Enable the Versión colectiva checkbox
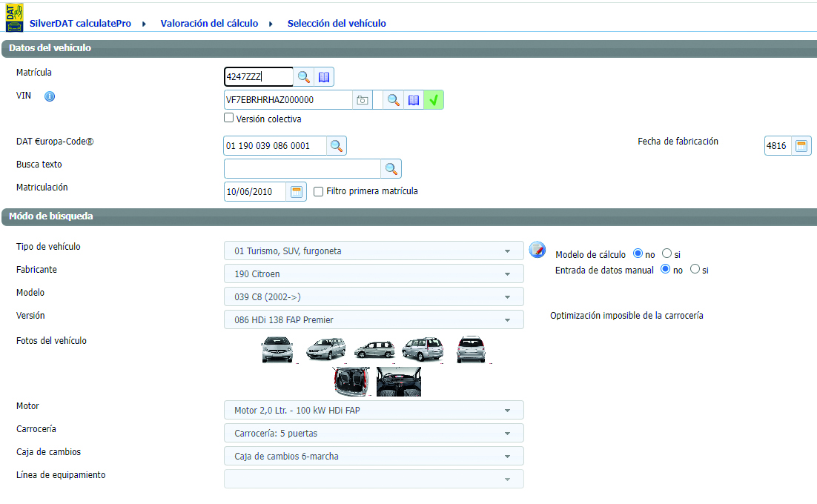 [x=229, y=118]
